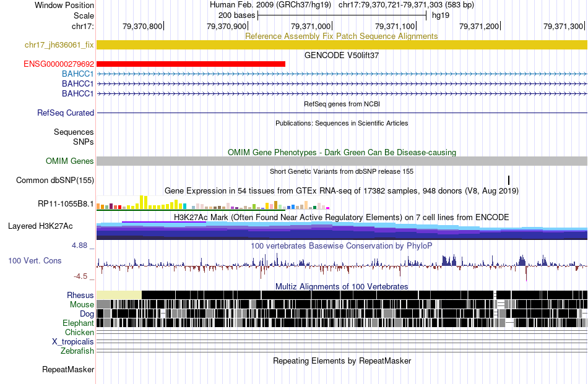Image resolution: width=588 pixels, height=384 pixels.
Task: Select SNPs label in left column
Action: 84,142
